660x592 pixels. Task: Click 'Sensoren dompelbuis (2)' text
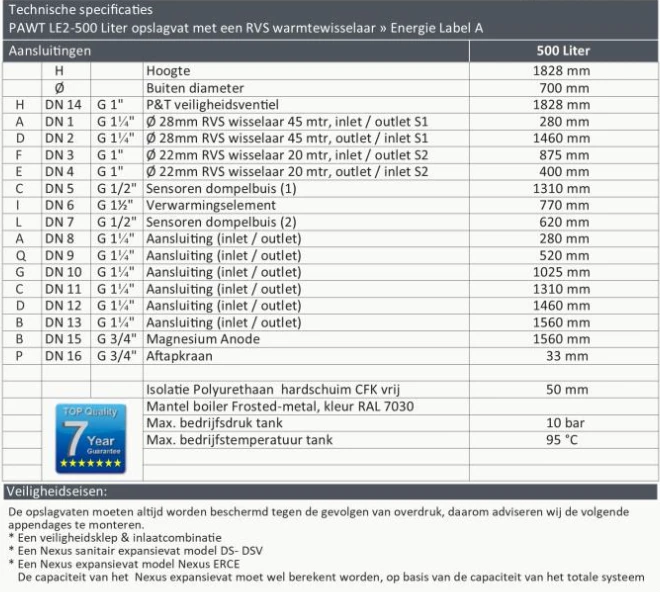tap(221, 222)
